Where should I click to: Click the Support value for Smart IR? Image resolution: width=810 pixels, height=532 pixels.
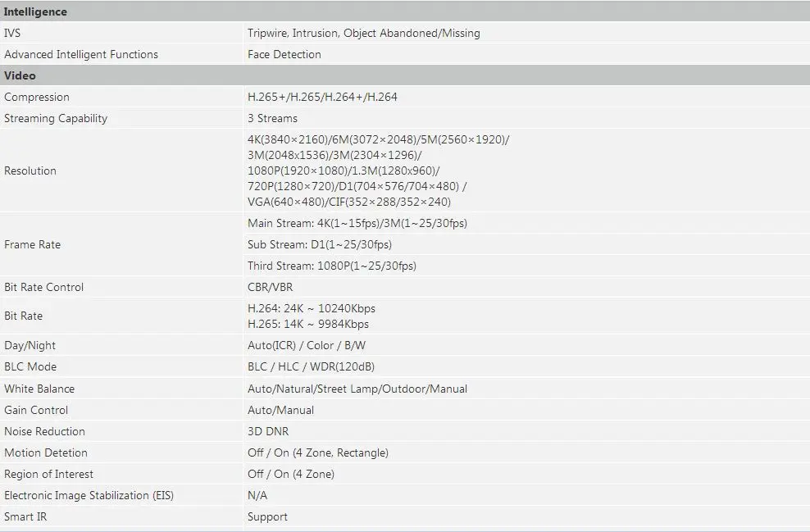click(267, 516)
